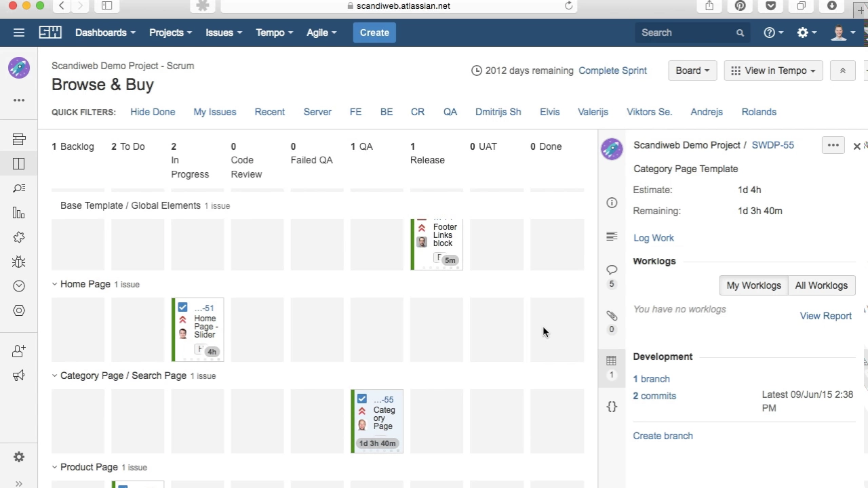
Task: Toggle the Hide Done quick filter
Action: pyautogui.click(x=153, y=112)
